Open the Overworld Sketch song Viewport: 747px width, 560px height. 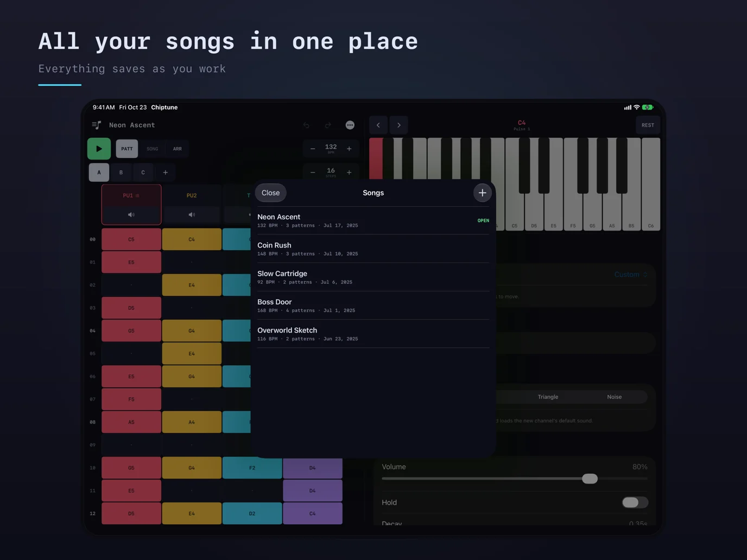pos(373,334)
